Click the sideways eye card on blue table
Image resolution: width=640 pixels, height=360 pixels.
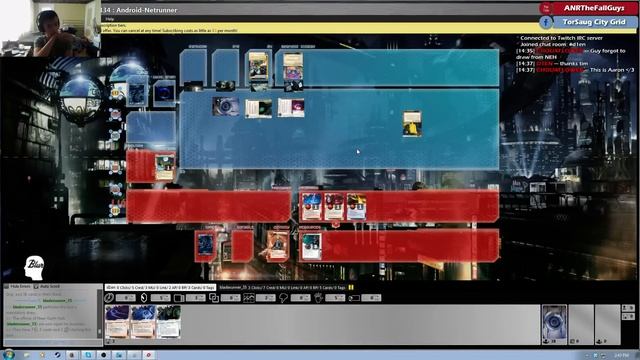coord(226,106)
